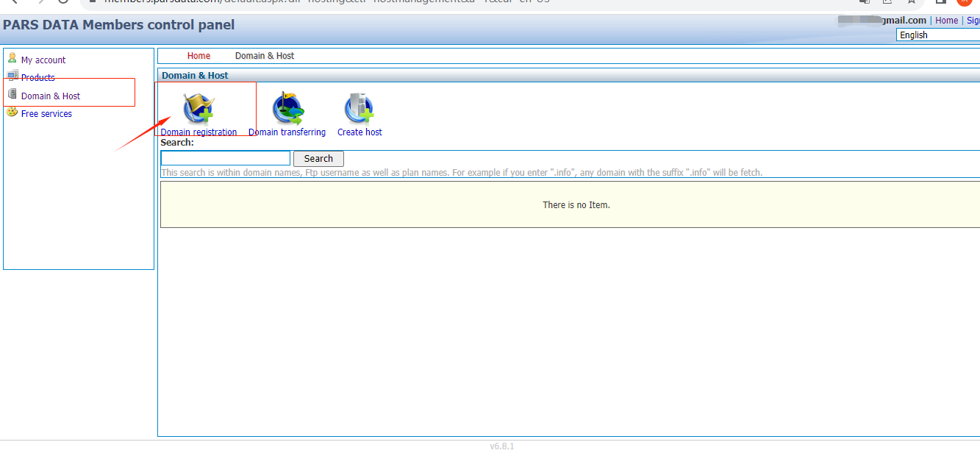Click the Create host text link
Viewport: 980px width, 467px height.
click(360, 132)
